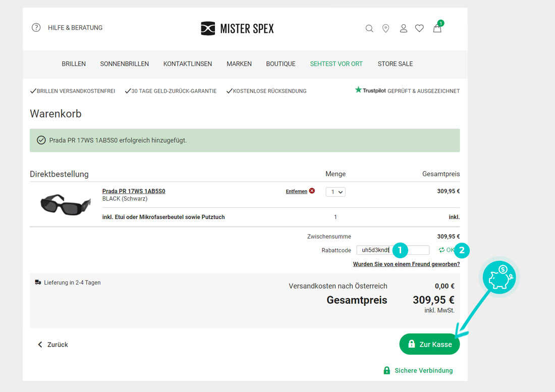Go back with the Zurück link

point(53,345)
